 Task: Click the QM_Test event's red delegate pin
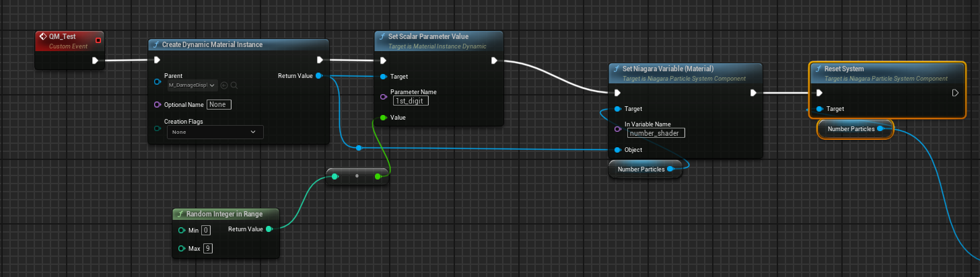(98, 40)
